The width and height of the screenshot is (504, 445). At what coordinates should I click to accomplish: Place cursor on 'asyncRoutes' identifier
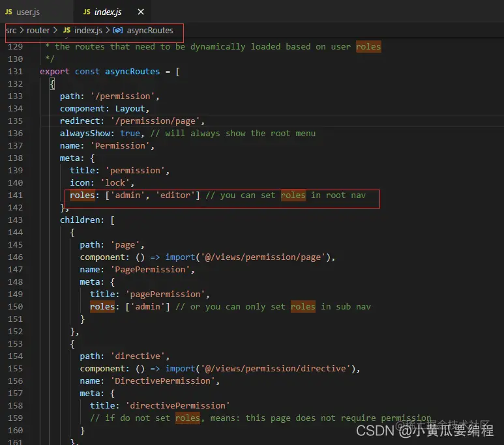click(x=132, y=71)
